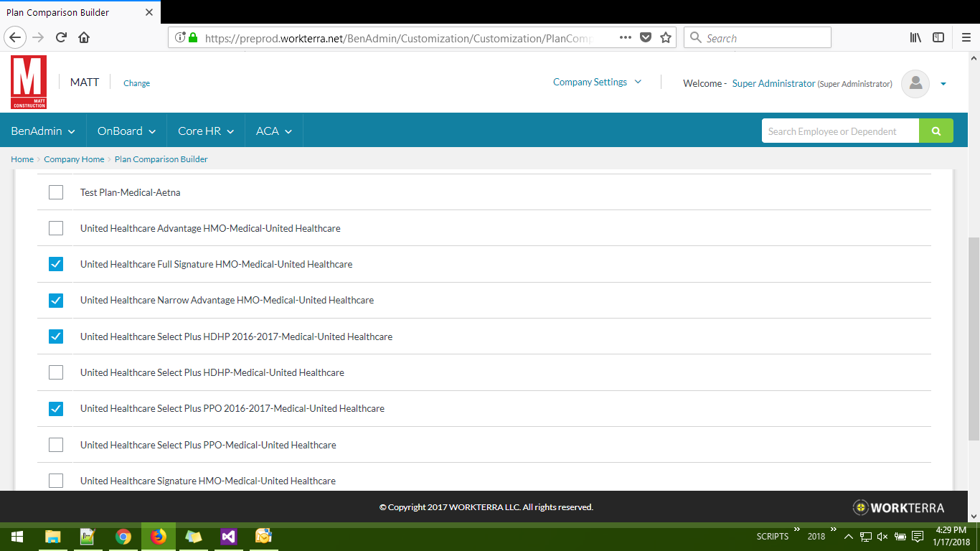This screenshot has width=980, height=551.
Task: Expand Company Settings dropdown
Action: [x=597, y=83]
